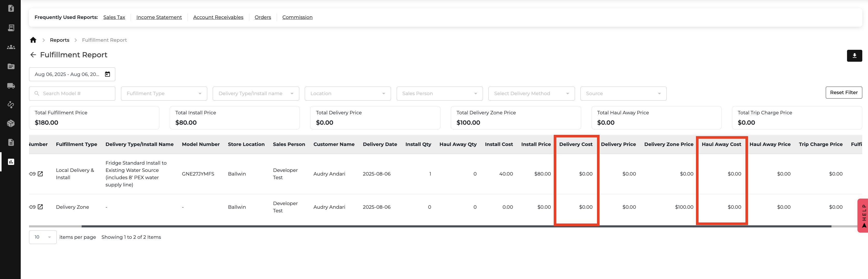Expand the Sales Person dropdown
This screenshot has width=868, height=279.
(439, 93)
